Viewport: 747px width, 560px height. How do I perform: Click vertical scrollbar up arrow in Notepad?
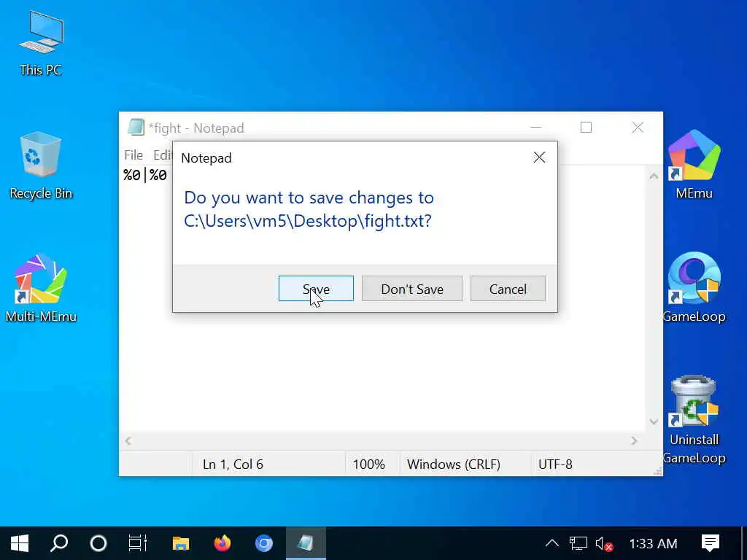654,176
